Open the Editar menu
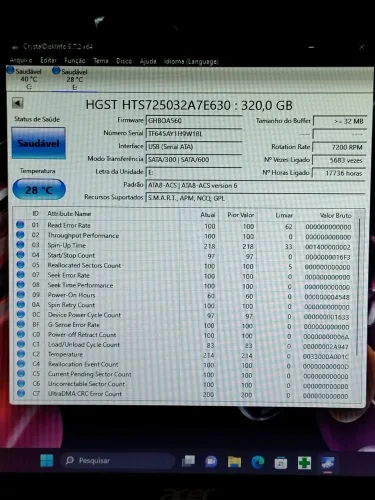The width and height of the screenshot is (375, 500). [48, 61]
